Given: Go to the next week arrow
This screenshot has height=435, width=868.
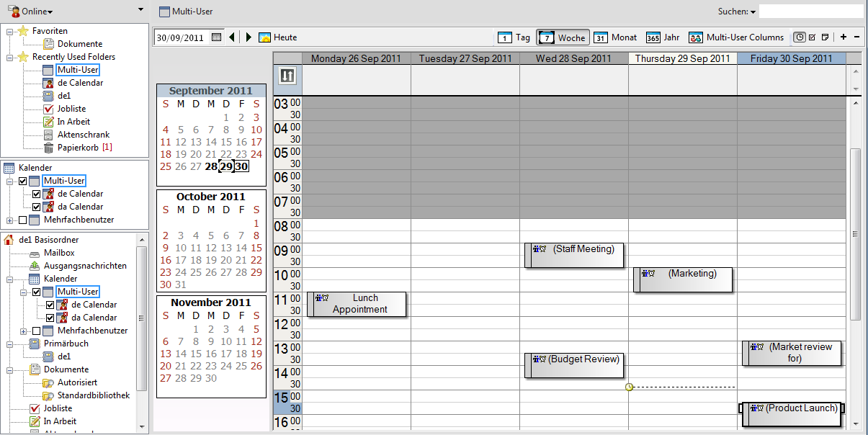Looking at the screenshot, I should [249, 37].
